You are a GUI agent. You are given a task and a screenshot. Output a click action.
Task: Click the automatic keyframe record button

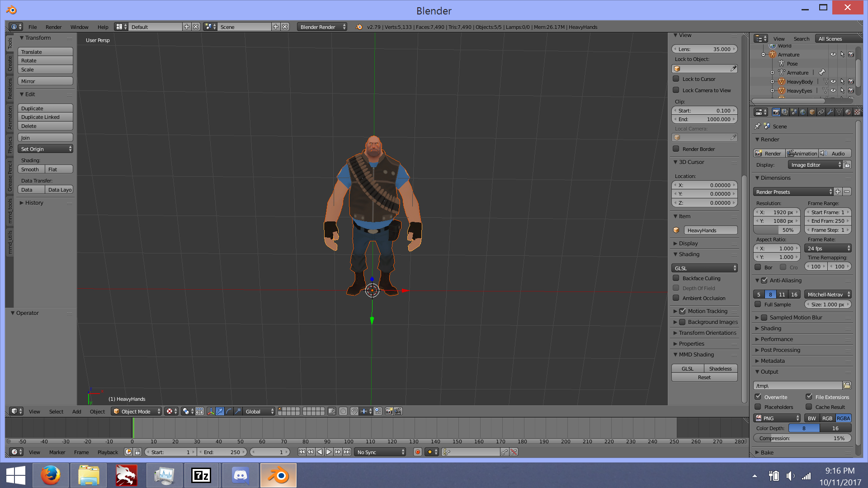point(418,452)
